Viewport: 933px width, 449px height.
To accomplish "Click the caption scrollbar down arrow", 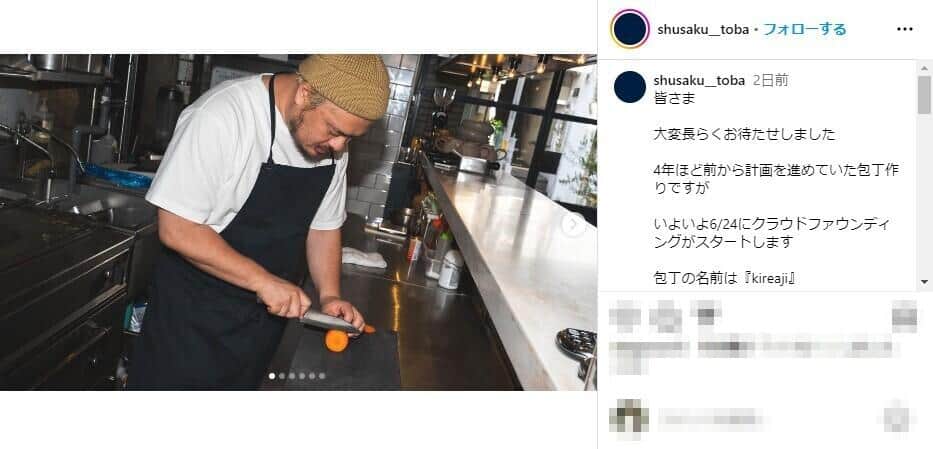I will point(924,281).
